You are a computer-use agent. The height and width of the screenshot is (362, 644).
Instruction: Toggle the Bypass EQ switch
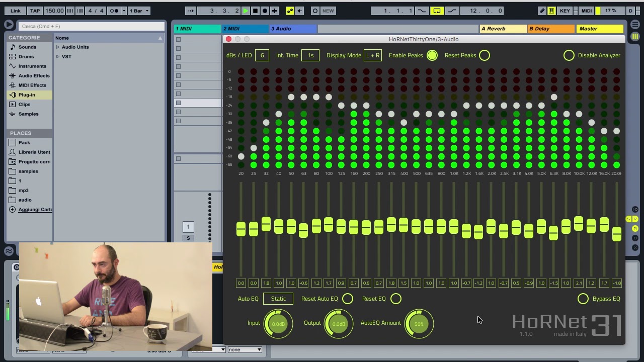click(x=583, y=299)
